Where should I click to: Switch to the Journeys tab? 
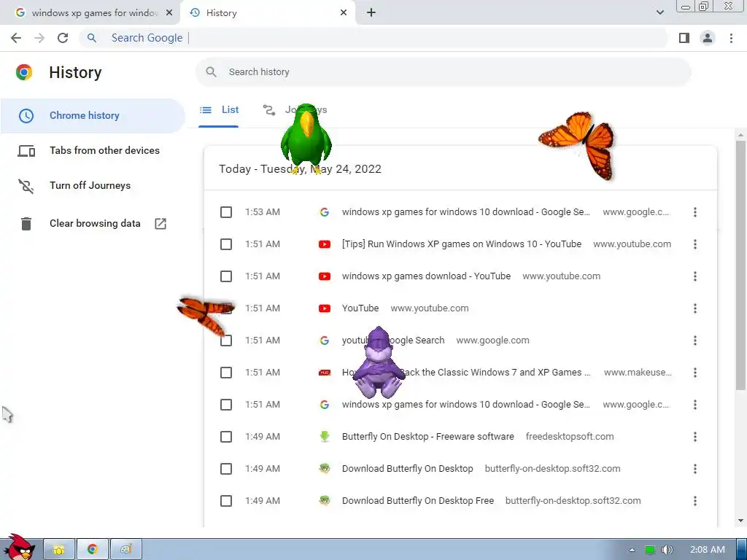pos(295,110)
